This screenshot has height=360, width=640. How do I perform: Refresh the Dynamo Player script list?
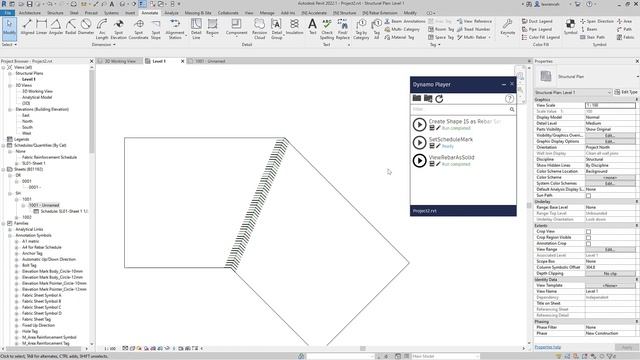439,99
